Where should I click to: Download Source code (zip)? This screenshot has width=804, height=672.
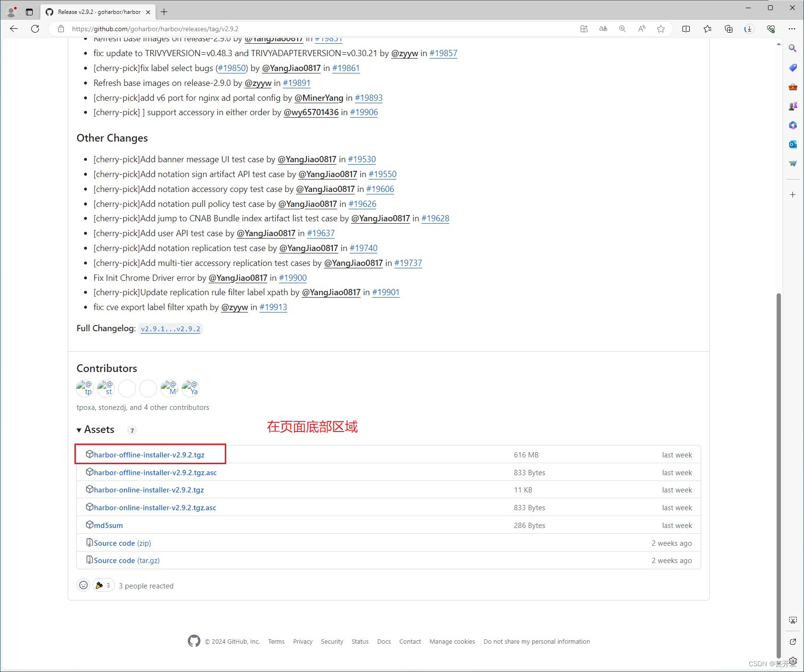[x=122, y=543]
